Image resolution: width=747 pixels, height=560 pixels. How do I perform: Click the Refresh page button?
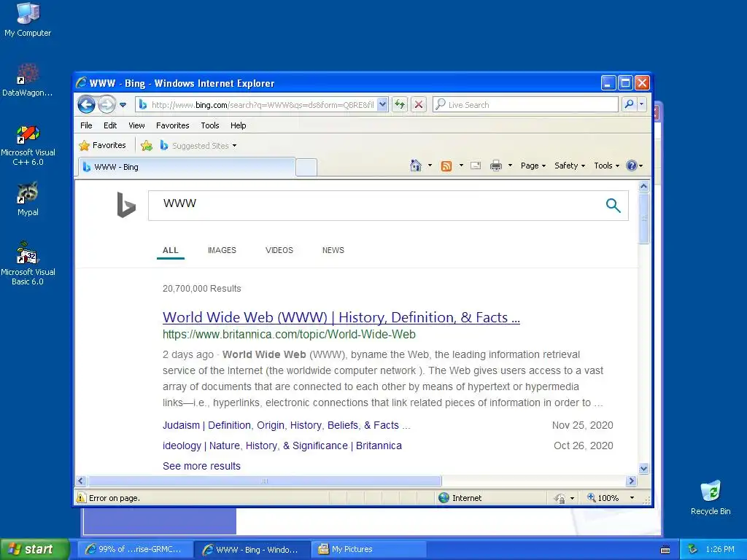[400, 104]
